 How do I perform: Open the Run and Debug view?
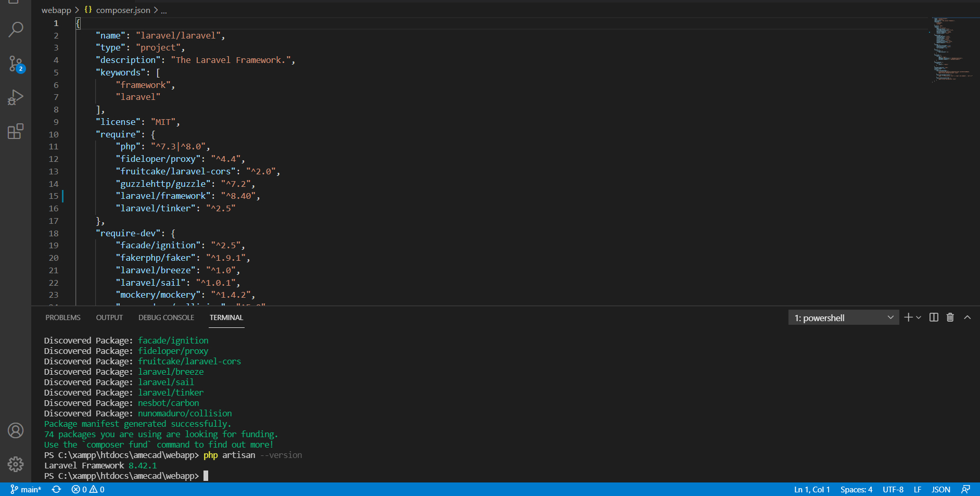(x=16, y=97)
